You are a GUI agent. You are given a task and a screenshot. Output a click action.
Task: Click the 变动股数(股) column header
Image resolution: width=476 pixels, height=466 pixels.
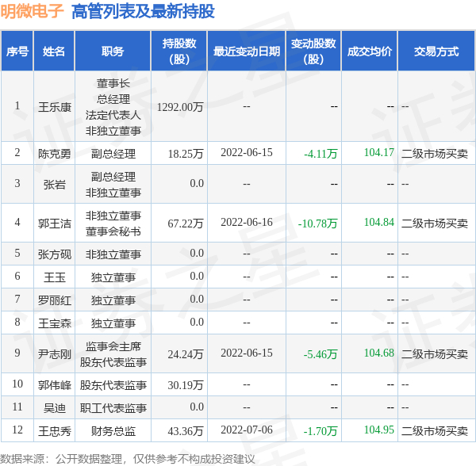click(x=313, y=51)
